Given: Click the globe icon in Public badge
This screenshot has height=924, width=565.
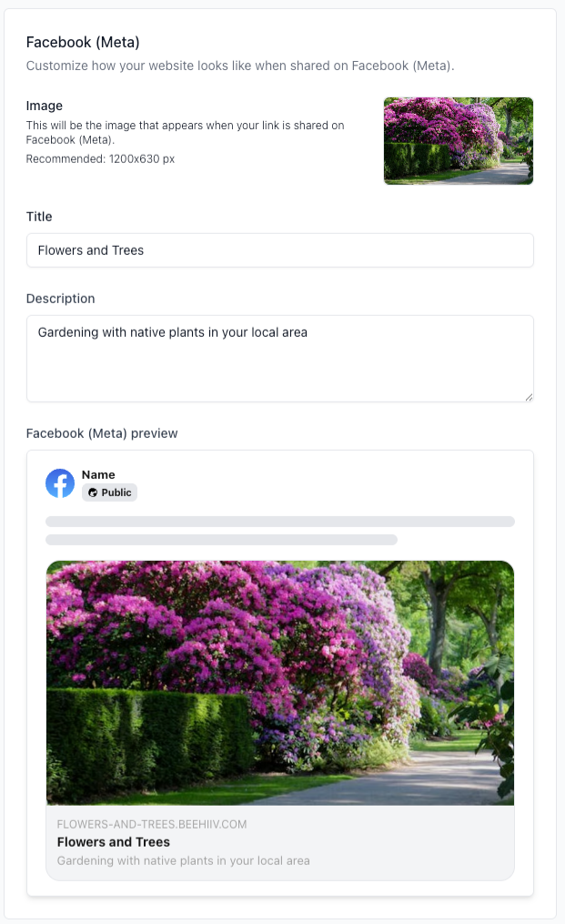Looking at the screenshot, I should 93,492.
